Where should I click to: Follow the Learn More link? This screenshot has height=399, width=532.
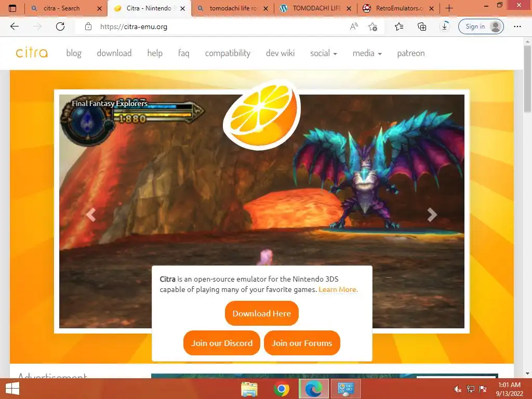click(x=338, y=289)
